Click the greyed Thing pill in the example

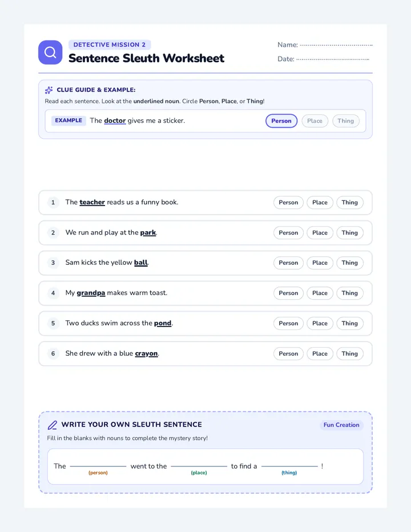pos(346,121)
